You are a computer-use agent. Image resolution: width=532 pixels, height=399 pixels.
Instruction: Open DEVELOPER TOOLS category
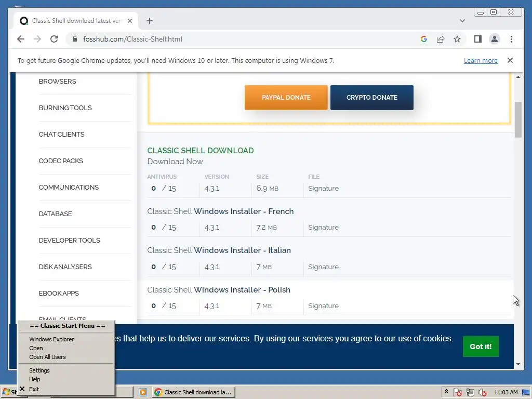[x=69, y=240]
